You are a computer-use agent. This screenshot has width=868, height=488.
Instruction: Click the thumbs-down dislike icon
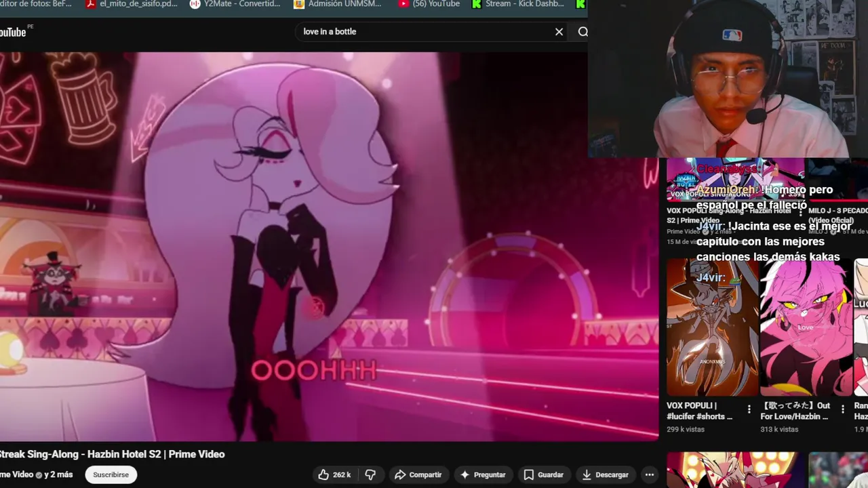click(370, 475)
